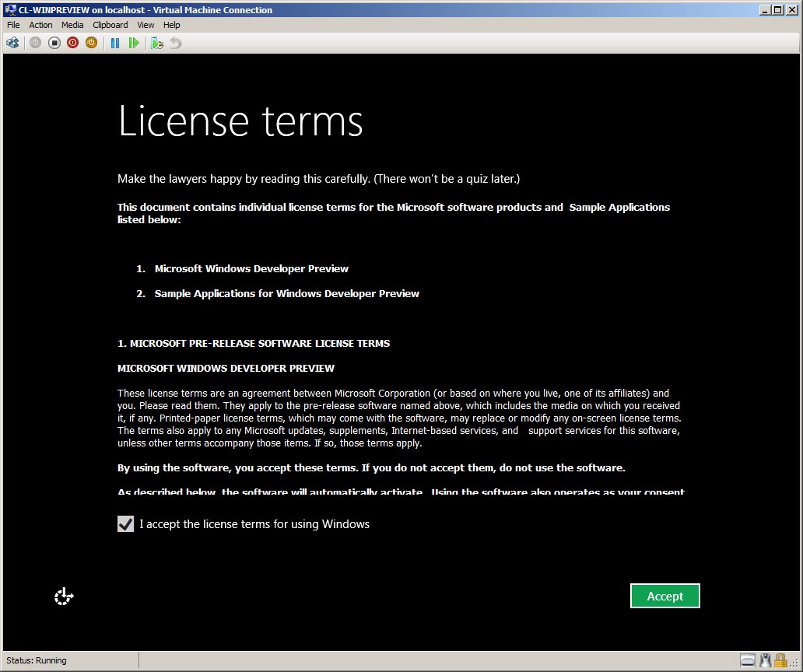Image resolution: width=803 pixels, height=672 pixels.
Task: Click the orange Save state icon
Action: click(92, 43)
